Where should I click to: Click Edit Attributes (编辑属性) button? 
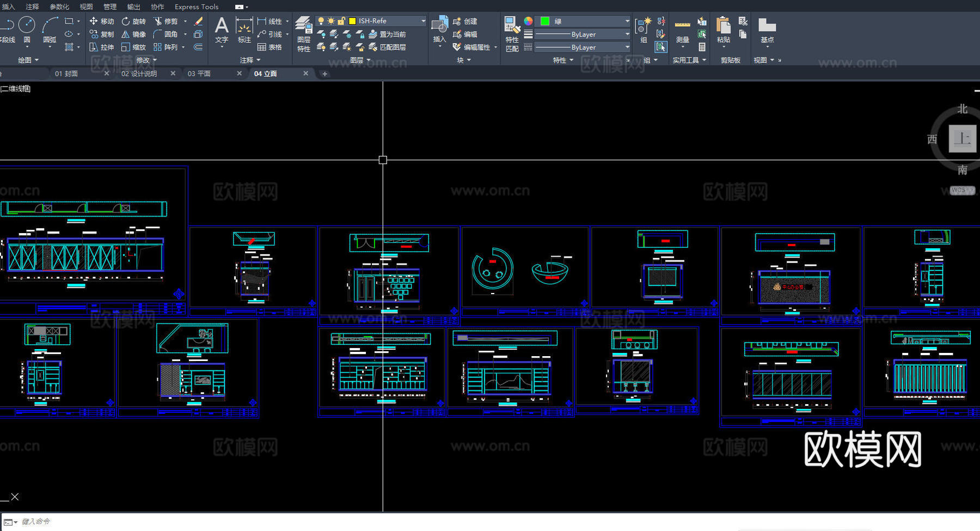click(471, 47)
